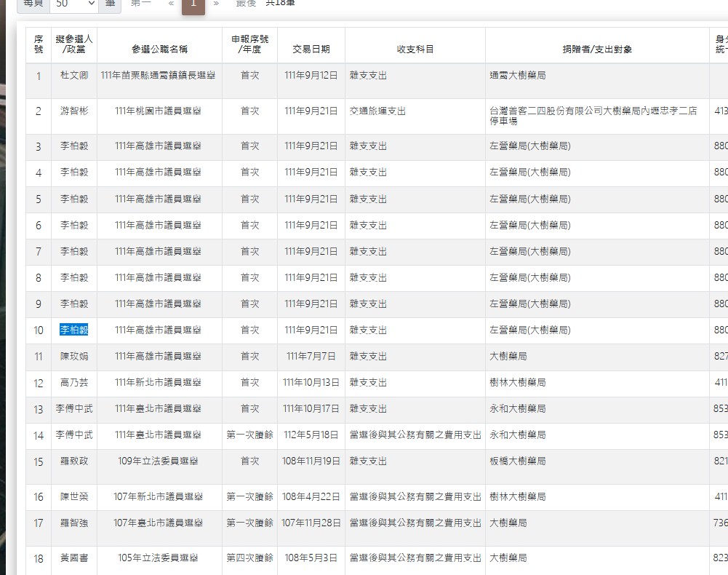Click the 捐贈者/支出對象 column header

coord(596,49)
